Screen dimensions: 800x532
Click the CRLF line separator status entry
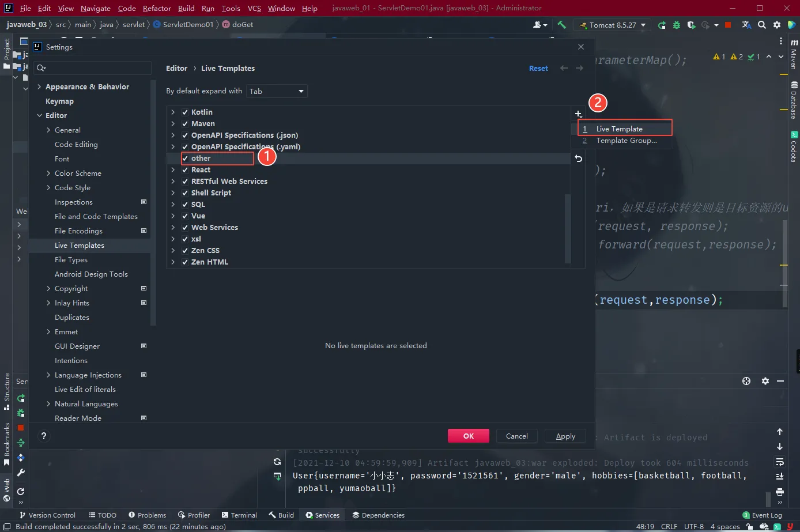tap(669, 527)
